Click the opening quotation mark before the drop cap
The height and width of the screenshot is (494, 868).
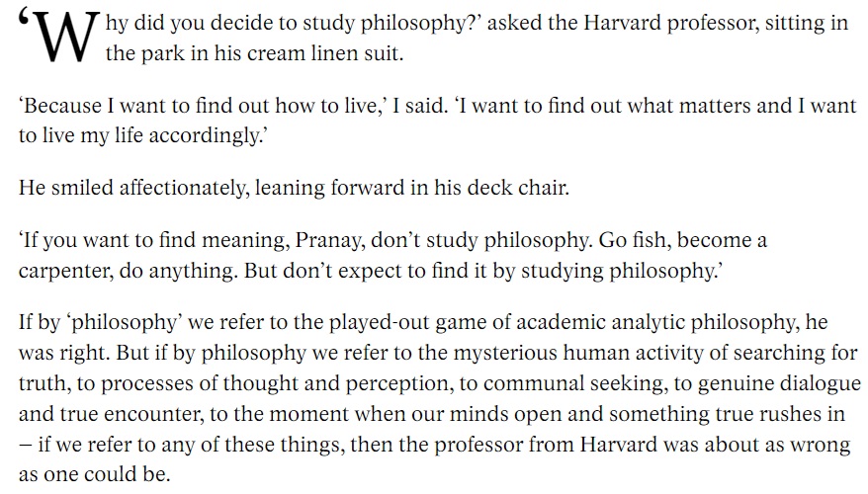tap(25, 21)
